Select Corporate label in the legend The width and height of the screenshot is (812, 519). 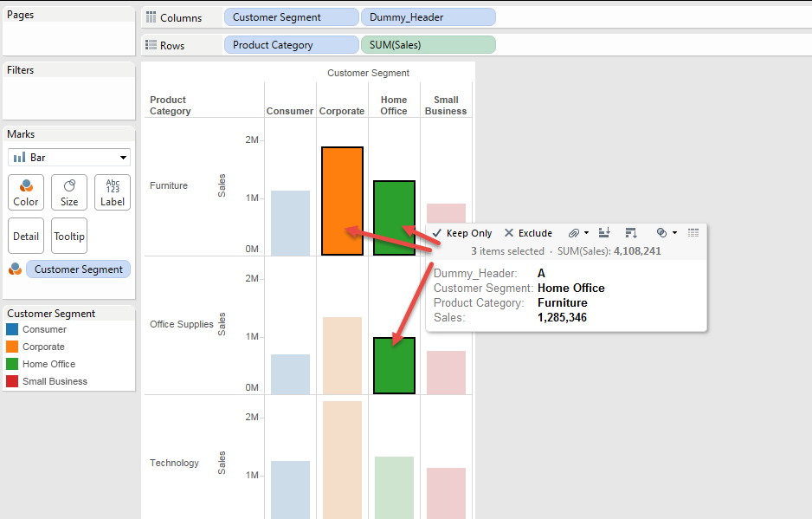[43, 347]
